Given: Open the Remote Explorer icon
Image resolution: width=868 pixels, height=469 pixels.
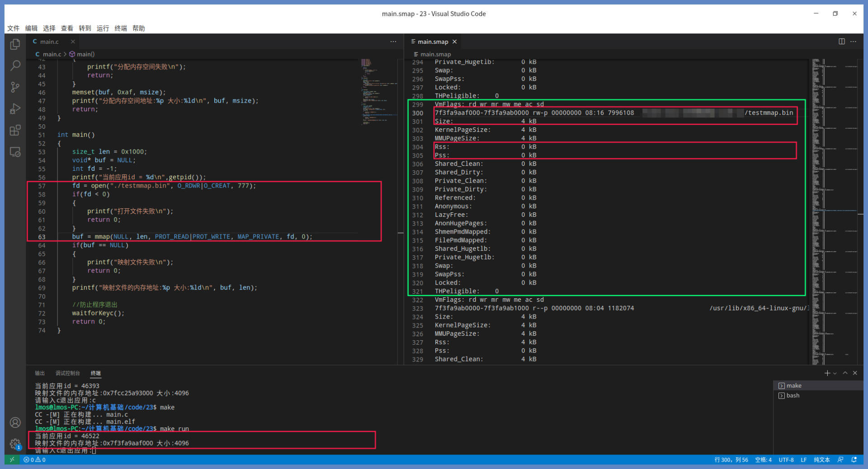Looking at the screenshot, I should coord(15,152).
